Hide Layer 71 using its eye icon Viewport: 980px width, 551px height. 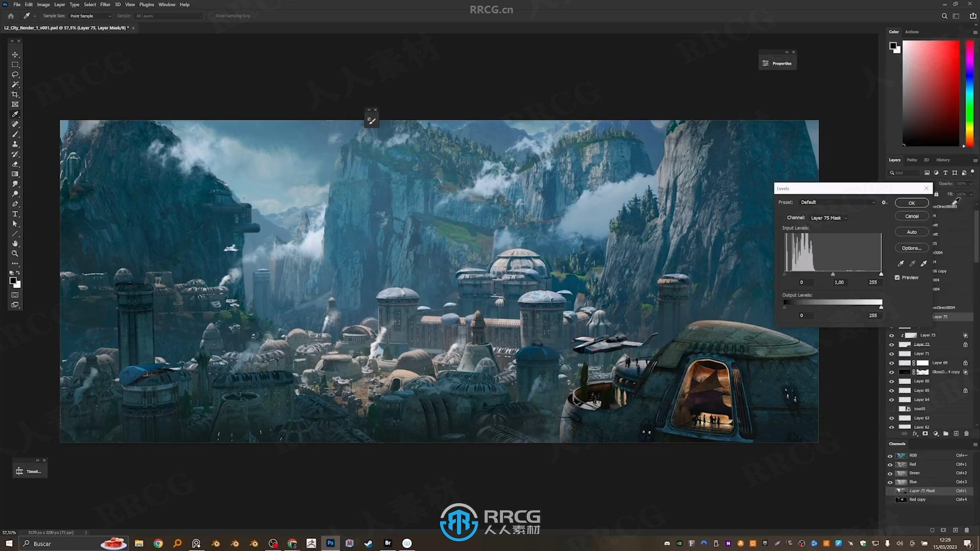tap(892, 354)
